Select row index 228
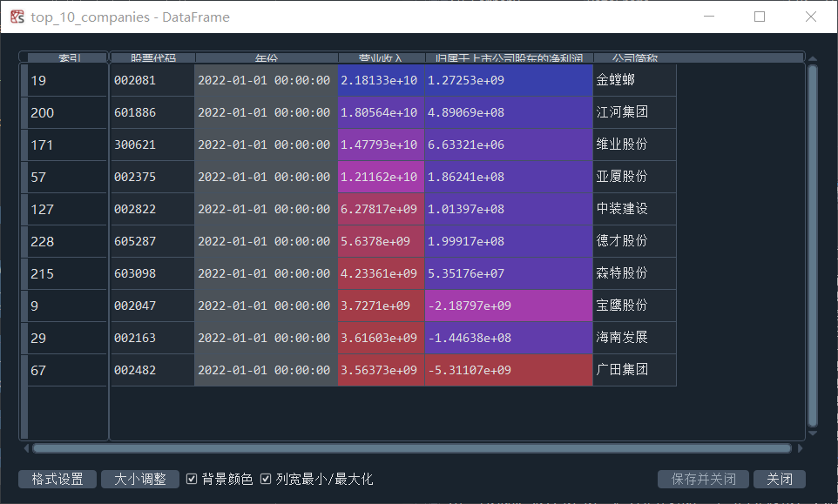838x504 pixels. tap(67, 241)
